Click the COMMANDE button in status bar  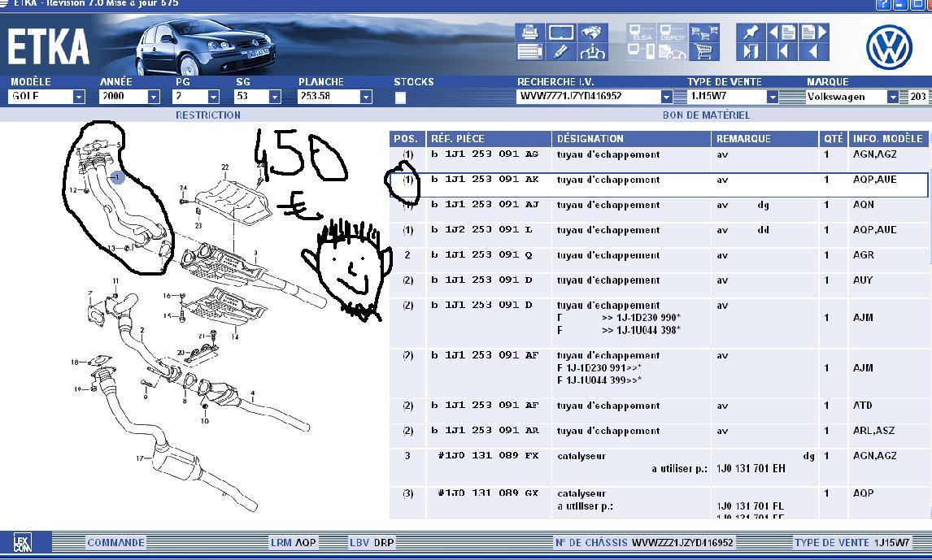(x=116, y=542)
